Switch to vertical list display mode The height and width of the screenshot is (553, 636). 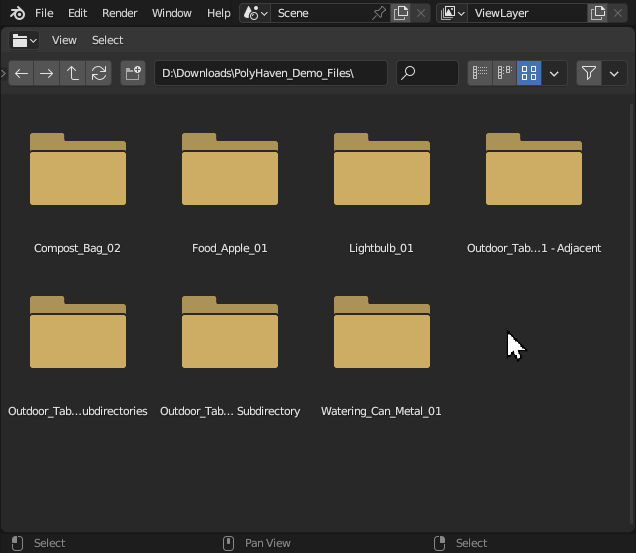click(480, 73)
